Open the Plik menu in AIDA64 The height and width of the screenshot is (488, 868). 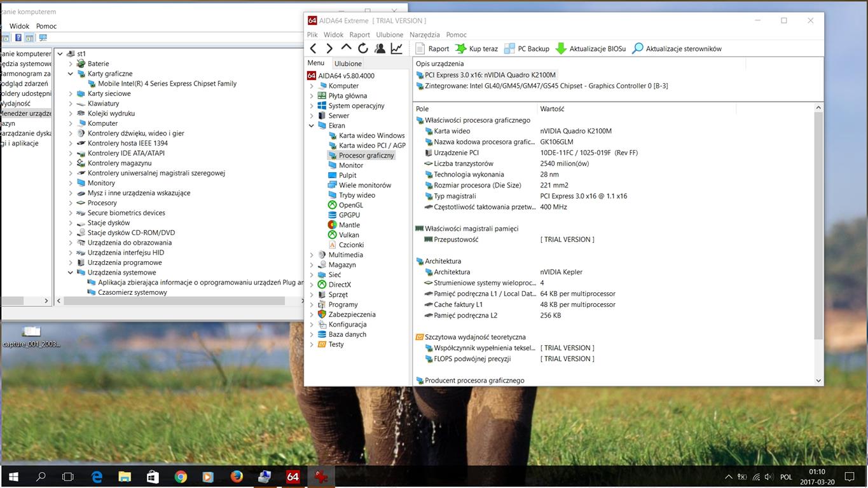(312, 35)
